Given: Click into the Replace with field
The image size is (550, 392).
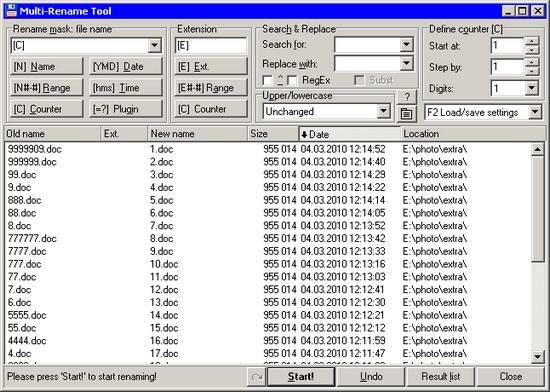Looking at the screenshot, I should point(367,63).
